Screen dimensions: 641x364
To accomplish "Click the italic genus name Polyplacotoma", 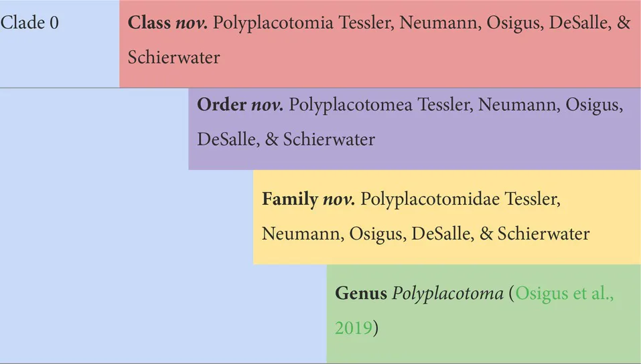I will coord(447,294).
